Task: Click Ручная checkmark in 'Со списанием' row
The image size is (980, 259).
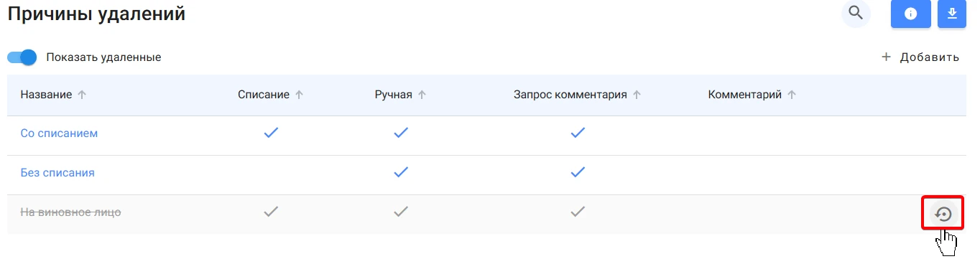Action: (401, 133)
